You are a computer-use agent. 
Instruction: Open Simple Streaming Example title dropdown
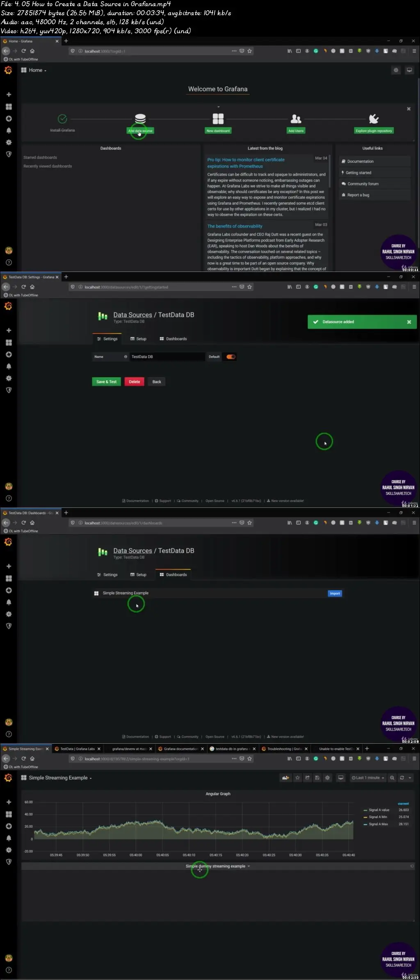pos(56,778)
